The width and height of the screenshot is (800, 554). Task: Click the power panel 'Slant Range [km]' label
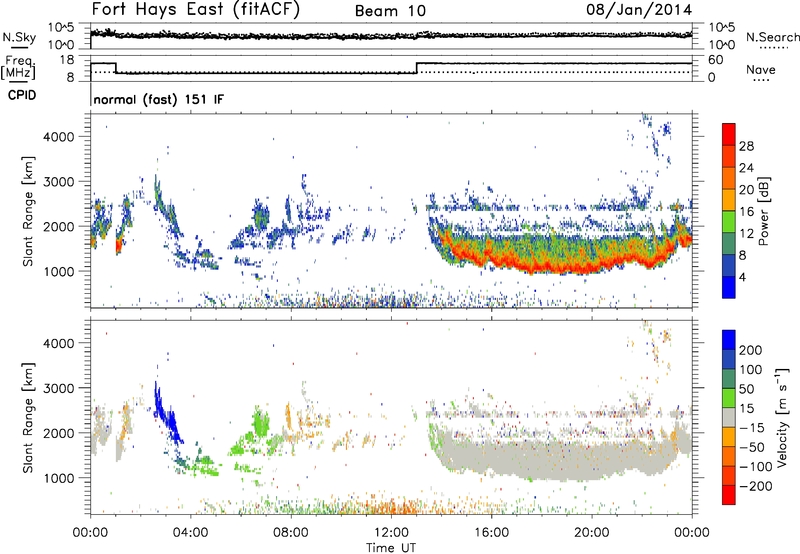[x=27, y=211]
